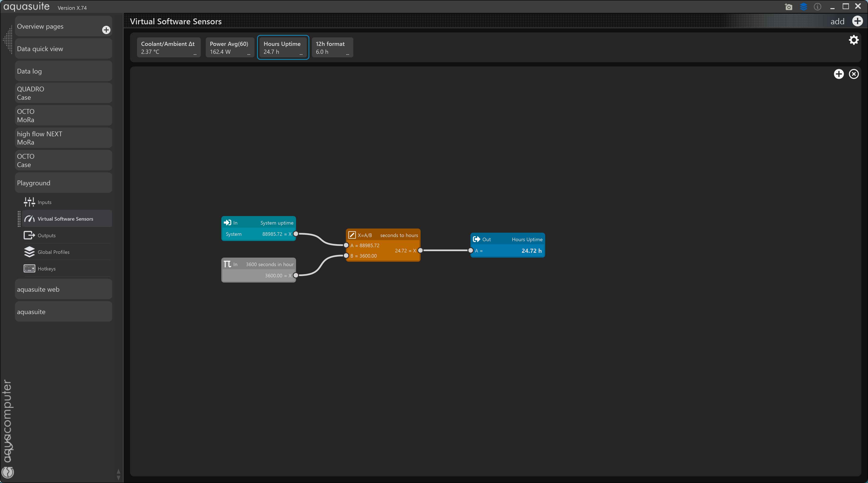Open the settings gear for virtual sensors
The image size is (868, 483).
(853, 40)
